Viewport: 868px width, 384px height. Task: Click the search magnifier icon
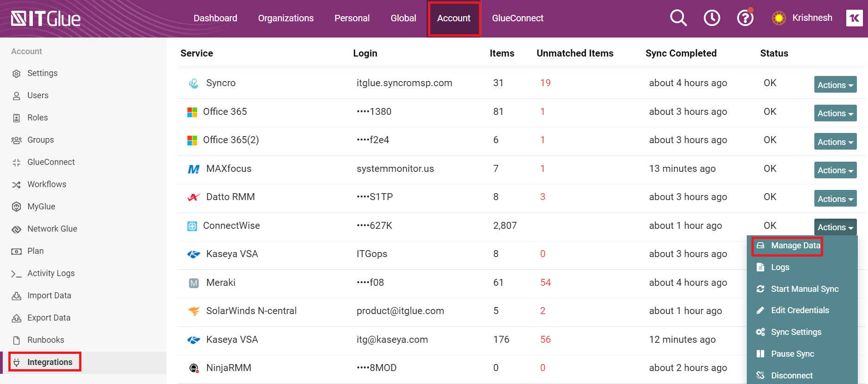coord(678,18)
